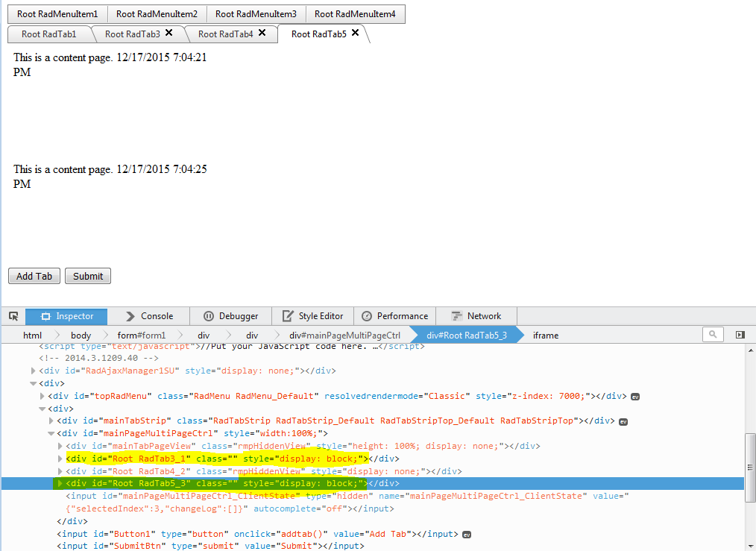Activate the element picker icon
756x551 pixels.
13,316
